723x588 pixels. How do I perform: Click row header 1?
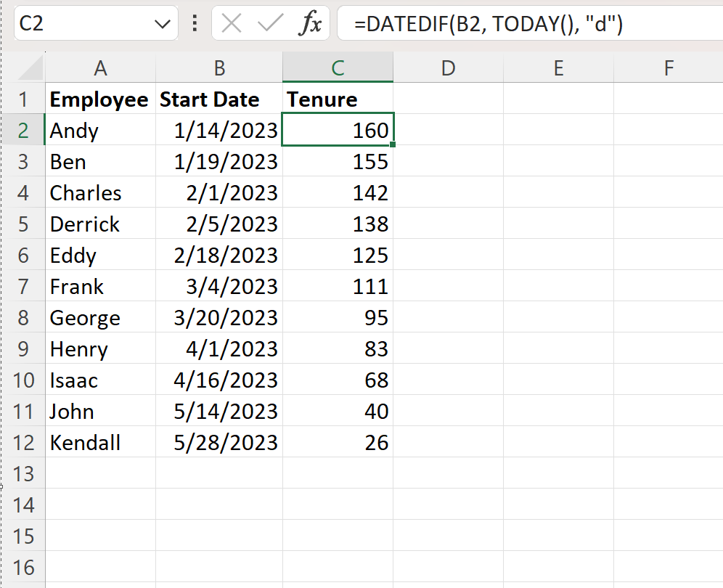click(x=24, y=99)
